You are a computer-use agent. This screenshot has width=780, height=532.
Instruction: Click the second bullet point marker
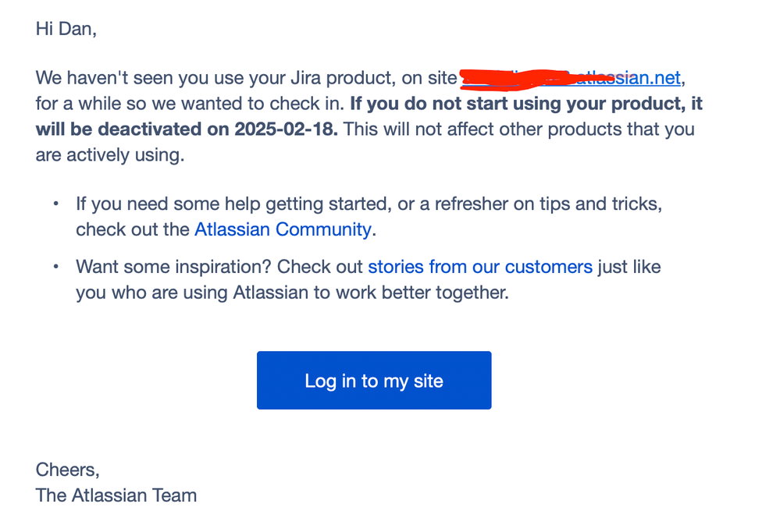[55, 267]
